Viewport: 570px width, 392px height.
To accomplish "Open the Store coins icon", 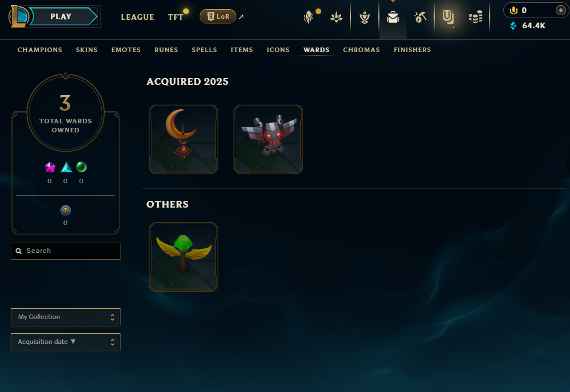I will pyautogui.click(x=476, y=17).
